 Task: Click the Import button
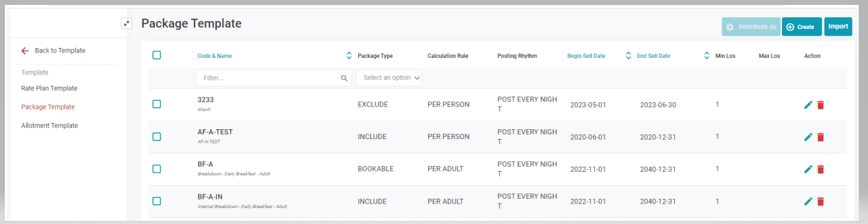coord(838,26)
